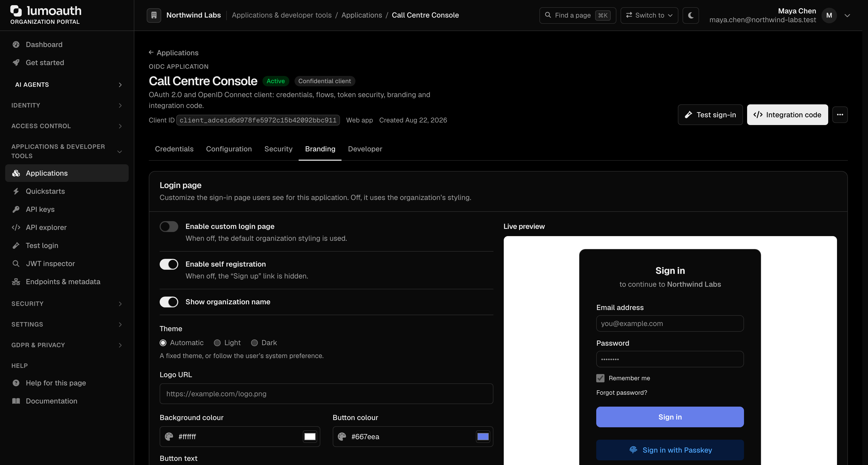
Task: Switch to the Configuration tab
Action: 229,149
